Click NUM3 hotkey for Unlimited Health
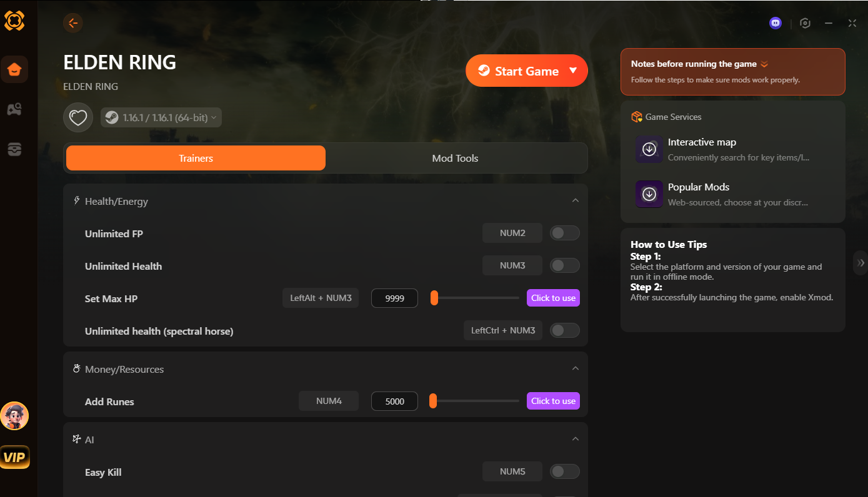The height and width of the screenshot is (497, 868). (x=512, y=265)
